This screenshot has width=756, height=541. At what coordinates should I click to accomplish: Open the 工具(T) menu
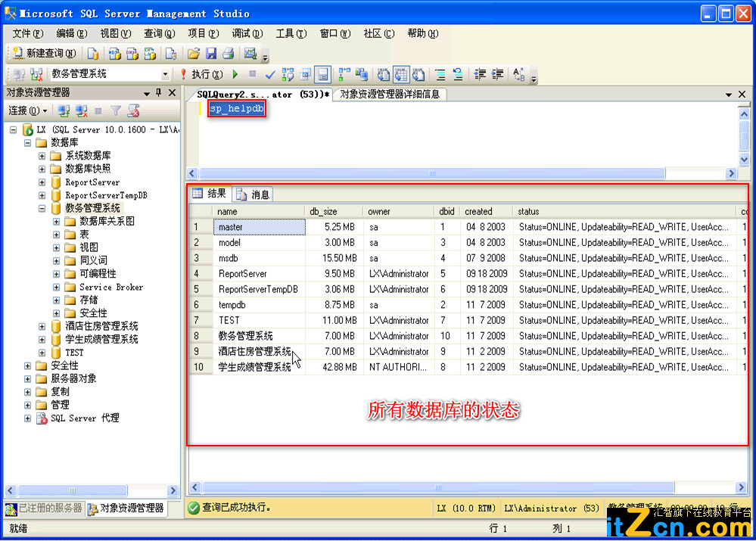(291, 33)
